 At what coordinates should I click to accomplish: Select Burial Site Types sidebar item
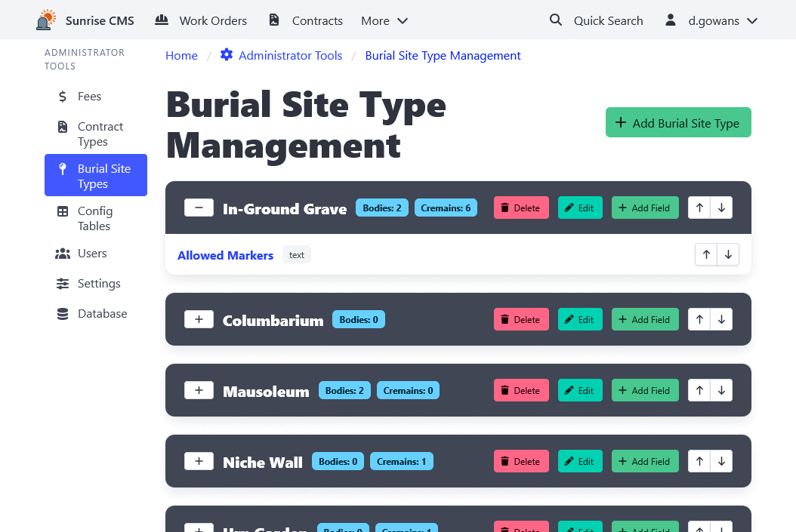(96, 175)
